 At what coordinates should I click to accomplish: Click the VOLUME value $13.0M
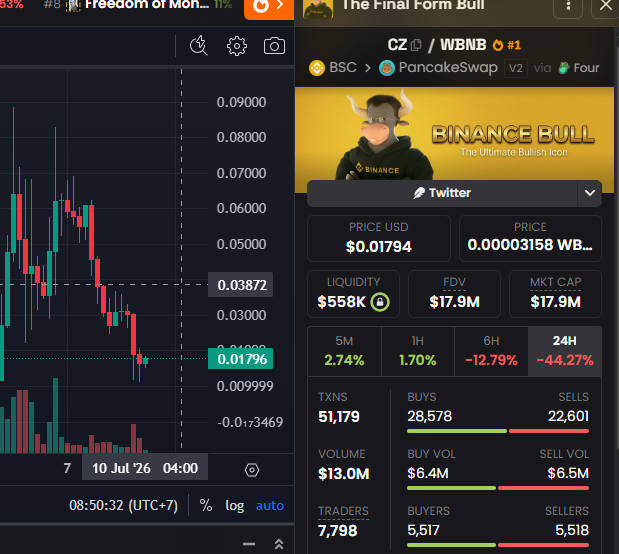[x=343, y=473]
